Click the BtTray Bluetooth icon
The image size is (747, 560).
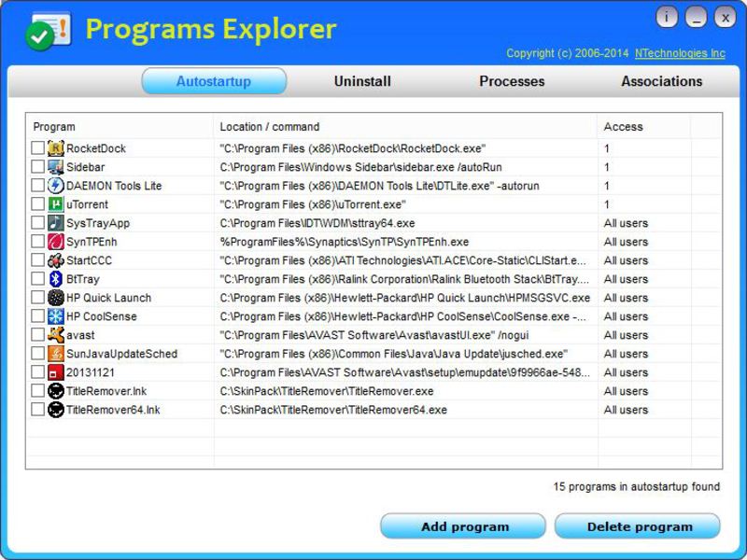[x=56, y=278]
